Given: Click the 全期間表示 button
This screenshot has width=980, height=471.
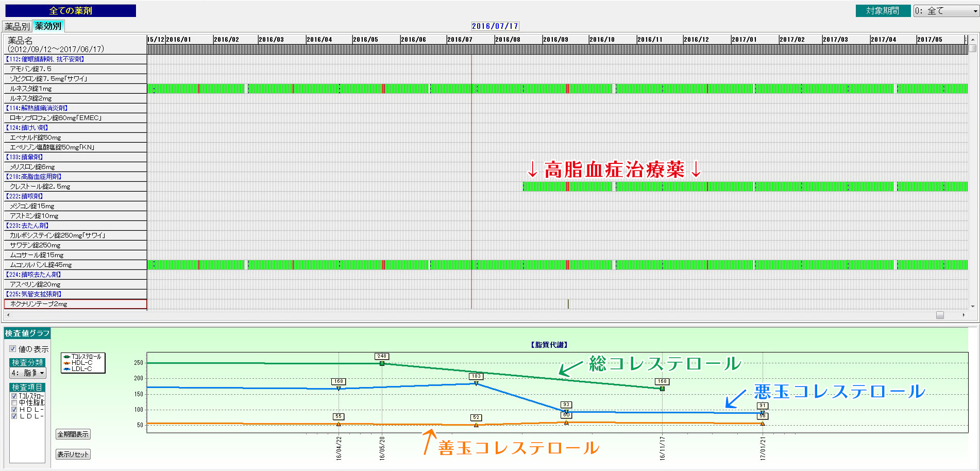Looking at the screenshot, I should pos(73,434).
